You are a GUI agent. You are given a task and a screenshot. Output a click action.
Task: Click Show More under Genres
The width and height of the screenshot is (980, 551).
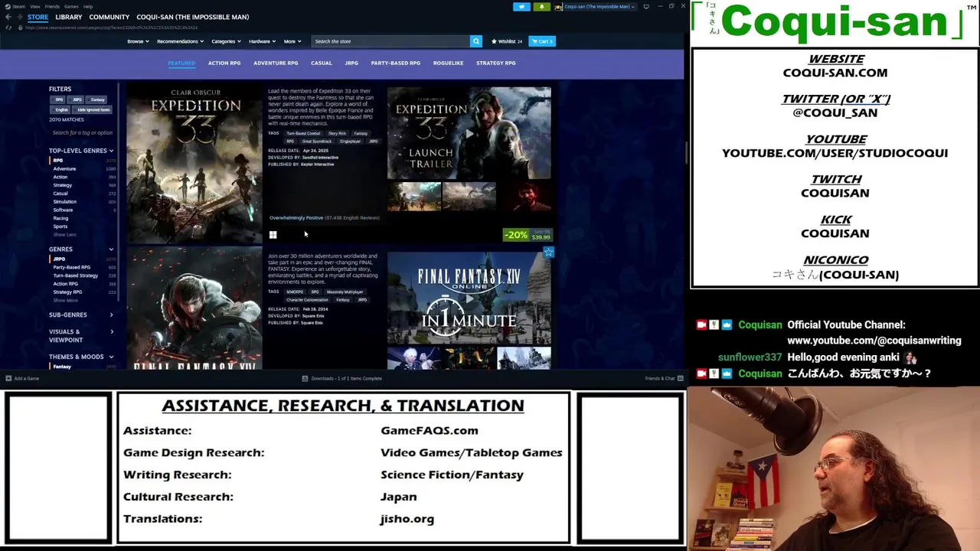(65, 300)
